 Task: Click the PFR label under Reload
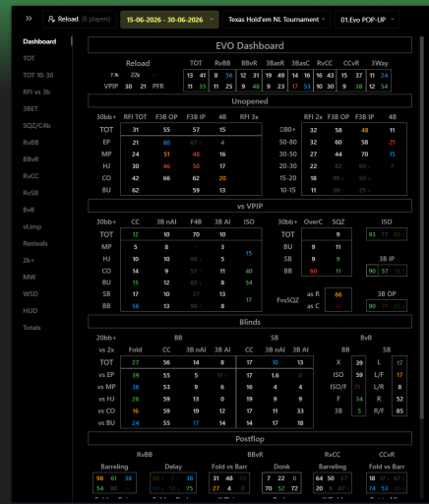[158, 86]
